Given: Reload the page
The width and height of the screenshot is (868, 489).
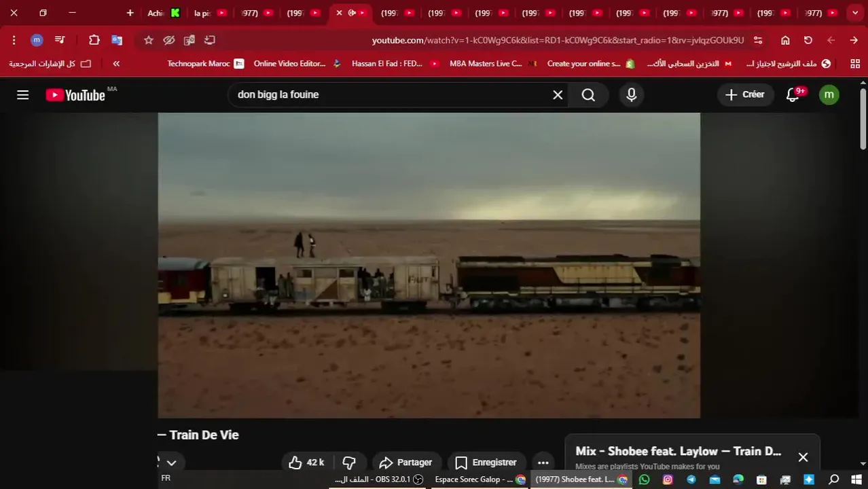Looking at the screenshot, I should point(808,40).
